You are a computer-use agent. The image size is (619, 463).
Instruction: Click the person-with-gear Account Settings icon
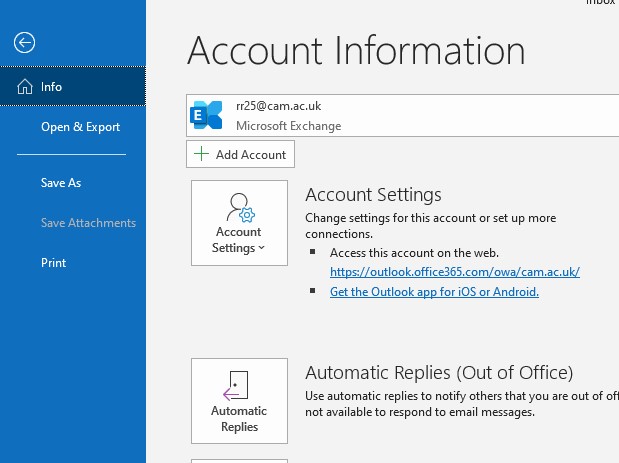(x=240, y=207)
